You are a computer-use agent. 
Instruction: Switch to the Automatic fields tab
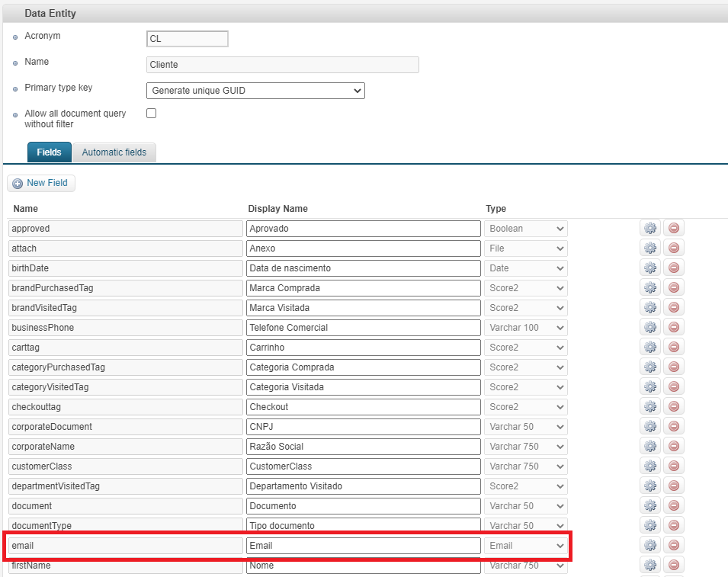(114, 152)
